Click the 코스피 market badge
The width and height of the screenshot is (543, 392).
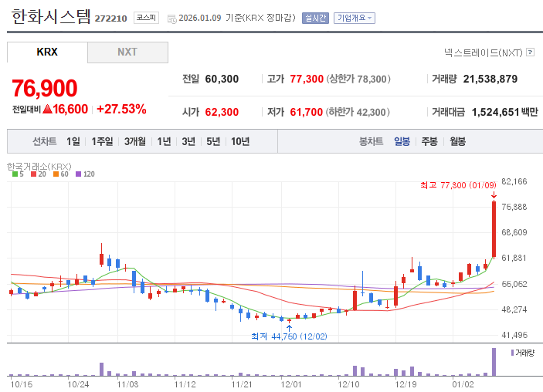coord(146,18)
